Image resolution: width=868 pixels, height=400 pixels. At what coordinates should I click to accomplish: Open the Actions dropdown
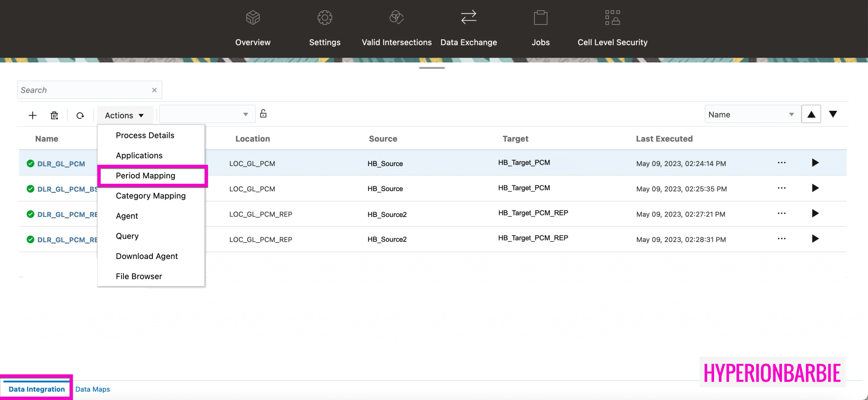(x=124, y=115)
